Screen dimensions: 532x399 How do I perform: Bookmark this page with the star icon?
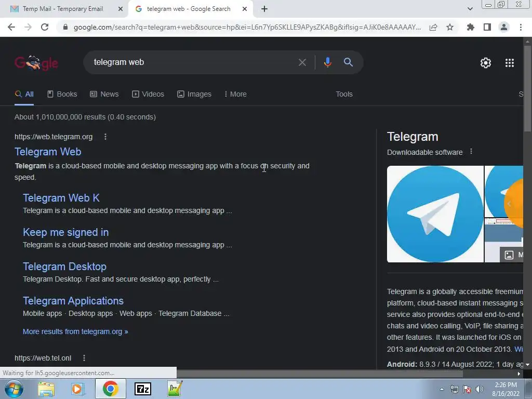(450, 27)
